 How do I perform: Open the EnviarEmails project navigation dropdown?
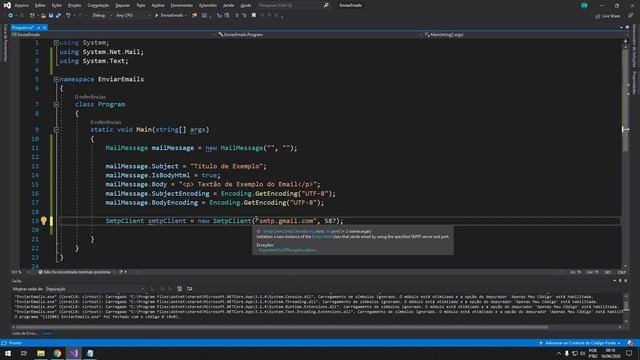[x=113, y=35]
